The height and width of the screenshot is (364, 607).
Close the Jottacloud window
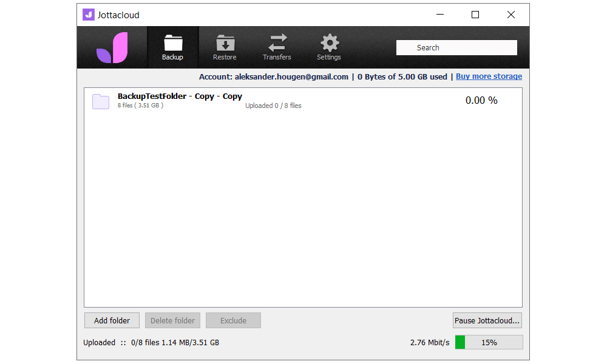click(x=511, y=15)
